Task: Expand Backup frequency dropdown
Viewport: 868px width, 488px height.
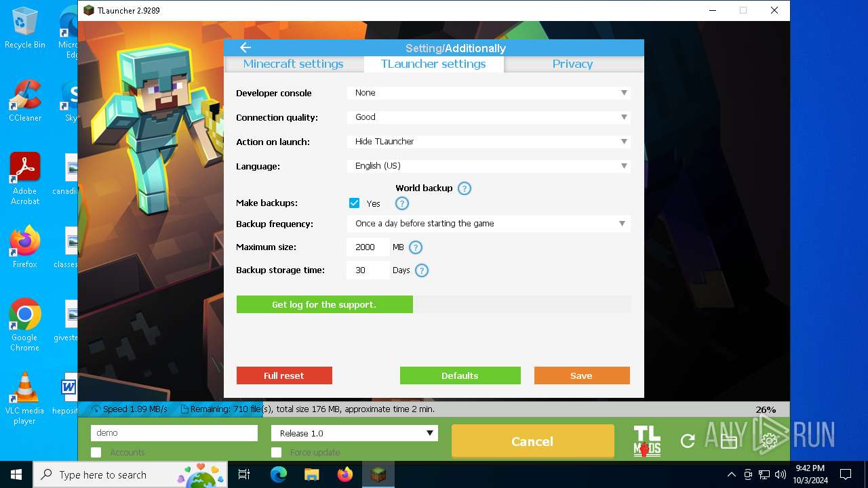Action: tap(489, 224)
